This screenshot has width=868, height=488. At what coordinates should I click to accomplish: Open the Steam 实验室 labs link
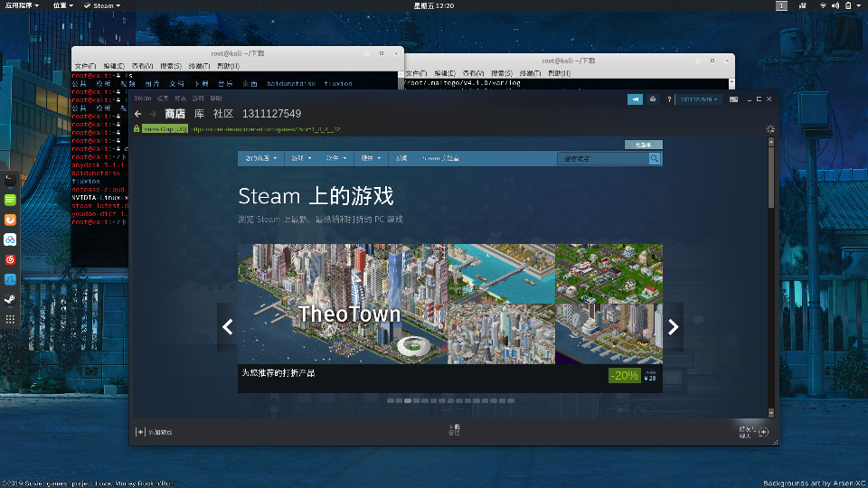[x=440, y=158]
